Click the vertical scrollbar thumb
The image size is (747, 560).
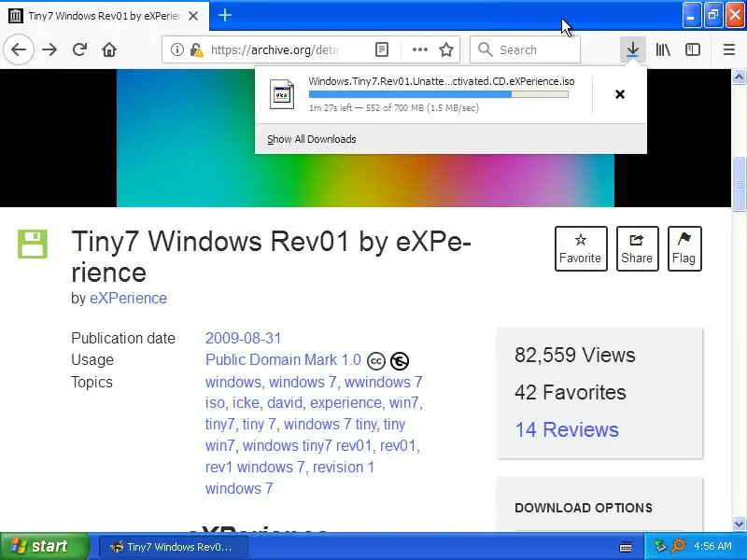tap(739, 183)
